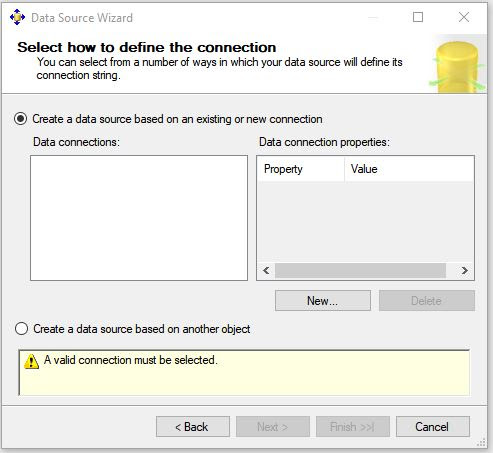Screen dimensions: 493x453
Task: Click the Value column header
Action: tap(409, 169)
